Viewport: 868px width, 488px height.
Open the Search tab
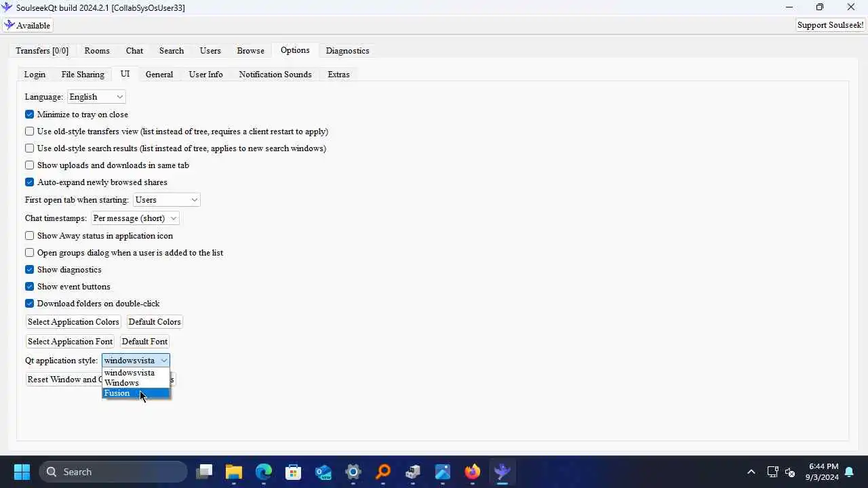(x=172, y=51)
